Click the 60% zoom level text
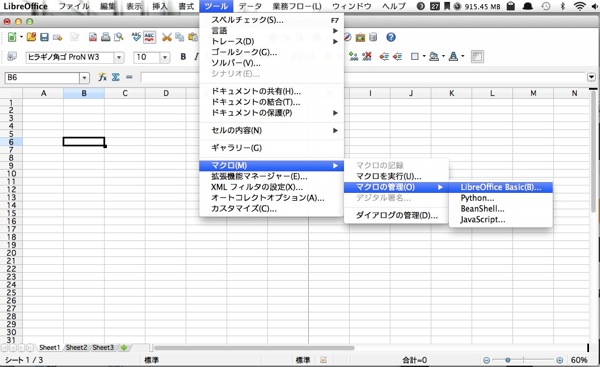600x367 pixels. pos(579,360)
